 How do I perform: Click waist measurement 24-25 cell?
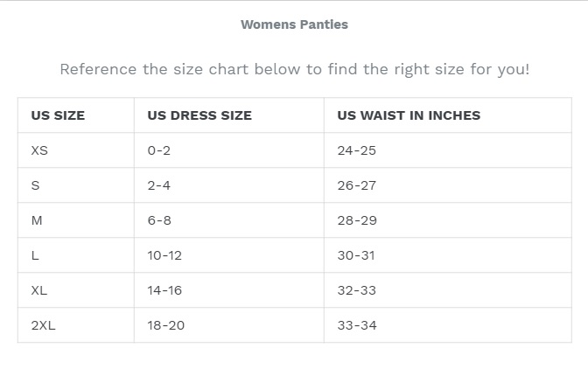pyautogui.click(x=356, y=150)
